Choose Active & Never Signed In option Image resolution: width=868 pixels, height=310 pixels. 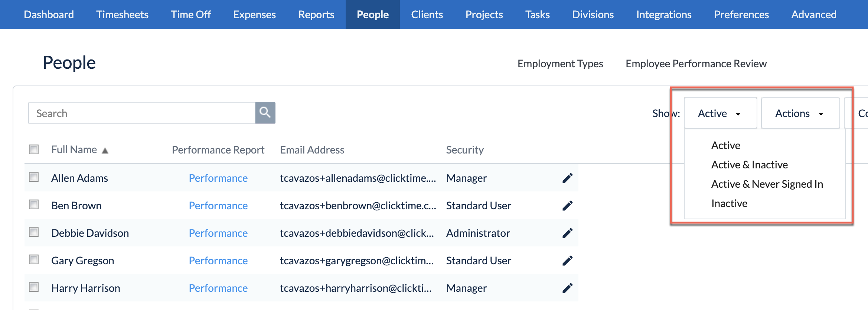[x=767, y=184]
